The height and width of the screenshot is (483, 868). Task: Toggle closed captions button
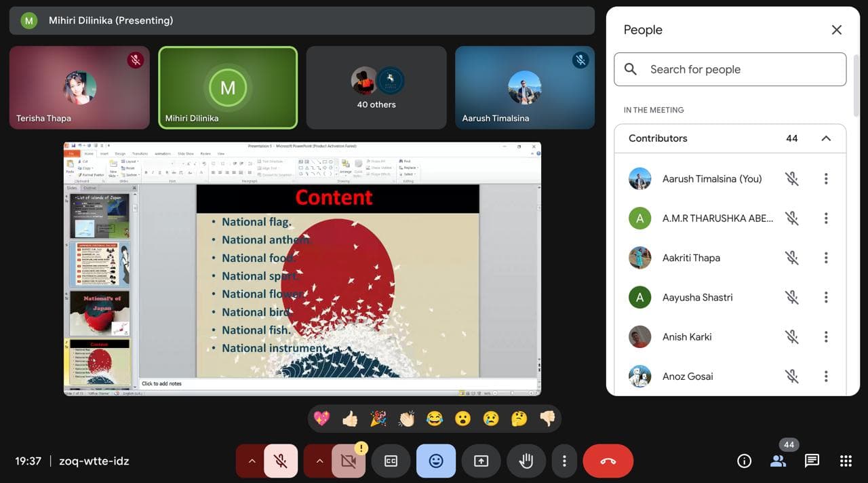coord(391,461)
